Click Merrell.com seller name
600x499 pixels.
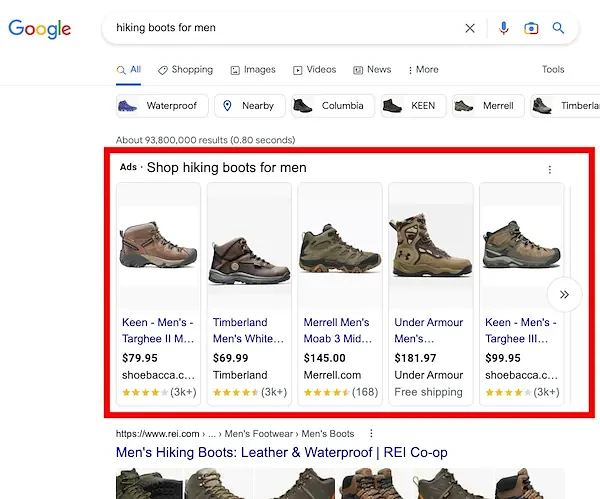tap(332, 375)
